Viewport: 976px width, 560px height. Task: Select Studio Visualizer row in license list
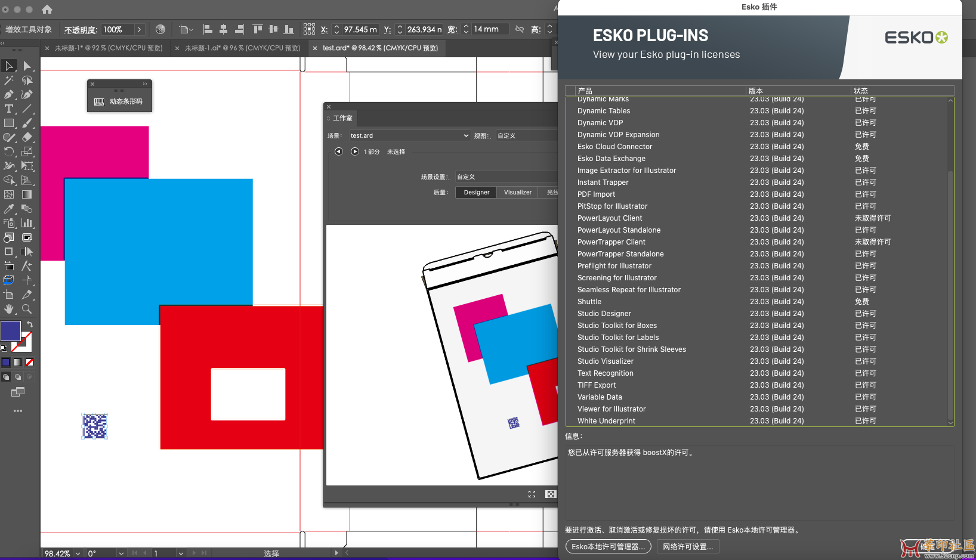tap(605, 361)
